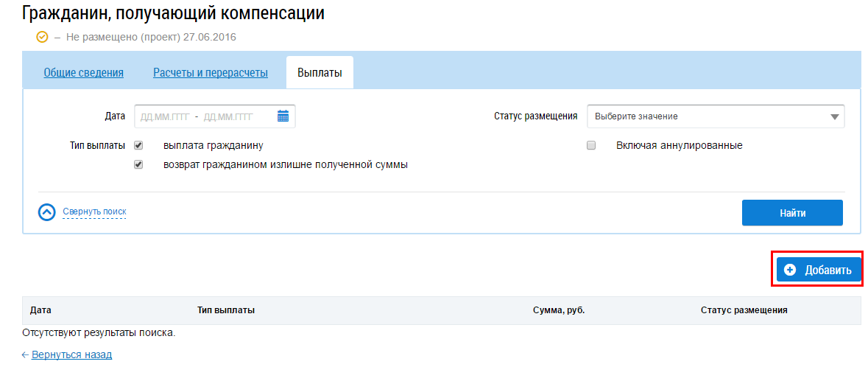Image resolution: width=868 pixels, height=381 pixels.
Task: Click the back arrow before Вернуться назад
Action: 26,354
